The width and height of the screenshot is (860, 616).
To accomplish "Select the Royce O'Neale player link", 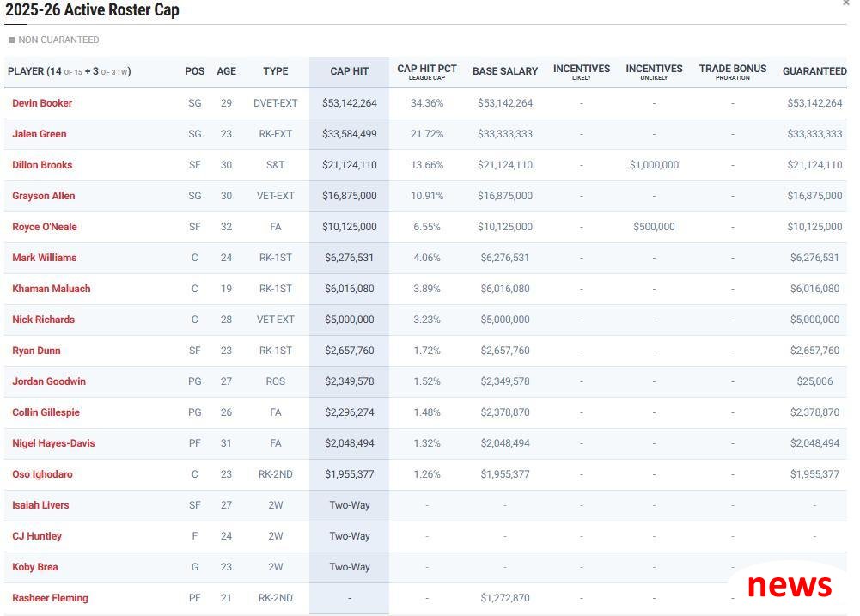I will pyautogui.click(x=45, y=227).
